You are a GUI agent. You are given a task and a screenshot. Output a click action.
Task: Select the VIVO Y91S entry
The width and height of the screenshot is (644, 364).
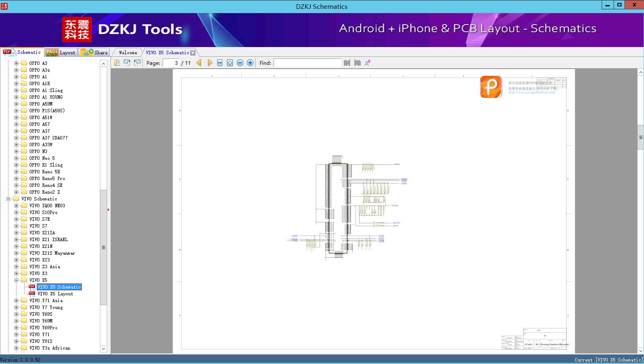41,341
